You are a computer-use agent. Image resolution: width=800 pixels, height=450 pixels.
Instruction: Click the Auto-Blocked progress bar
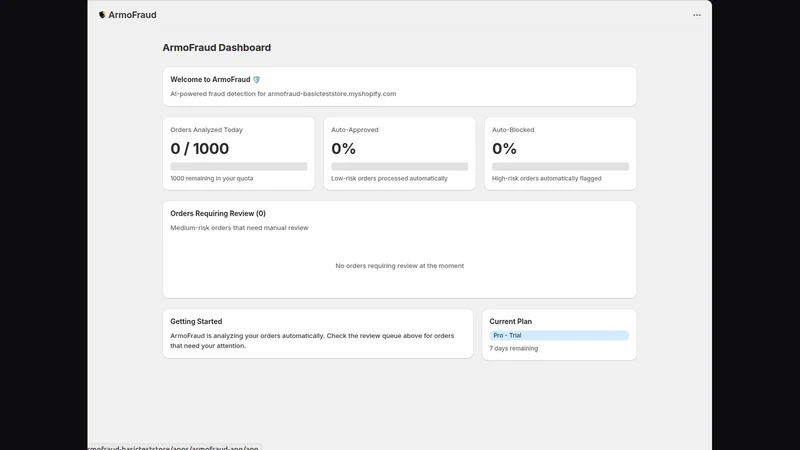tap(560, 166)
